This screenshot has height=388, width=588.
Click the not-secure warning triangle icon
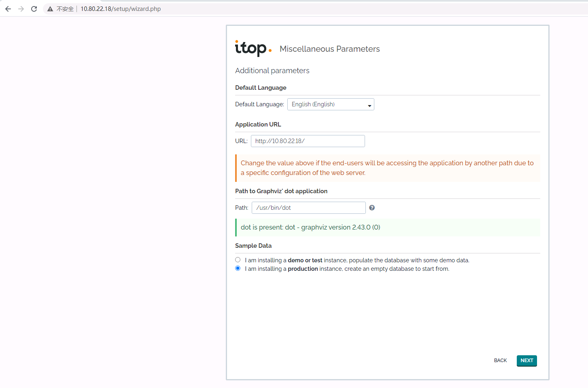[x=50, y=9]
